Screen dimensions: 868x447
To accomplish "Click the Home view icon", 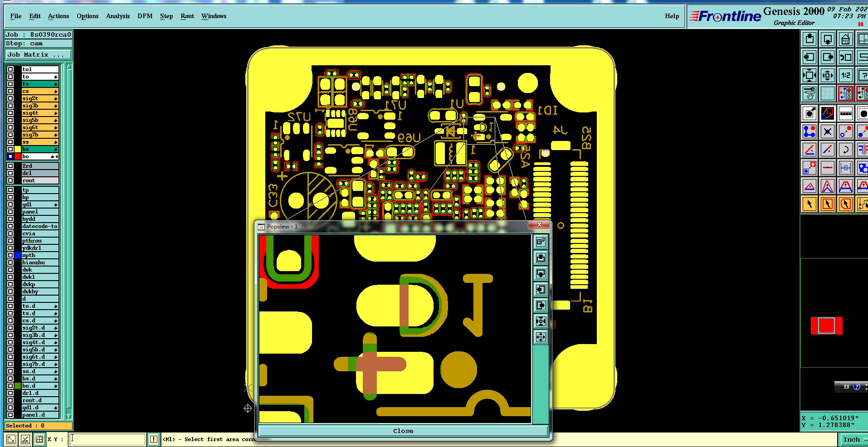I will point(845,39).
